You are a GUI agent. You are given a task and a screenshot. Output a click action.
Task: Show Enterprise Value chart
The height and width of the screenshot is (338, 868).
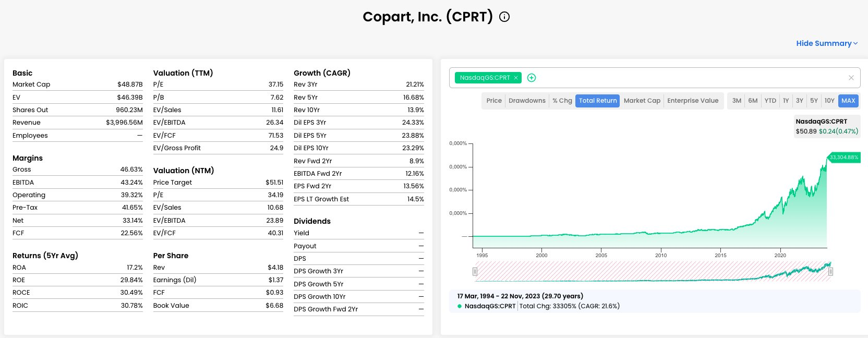693,101
